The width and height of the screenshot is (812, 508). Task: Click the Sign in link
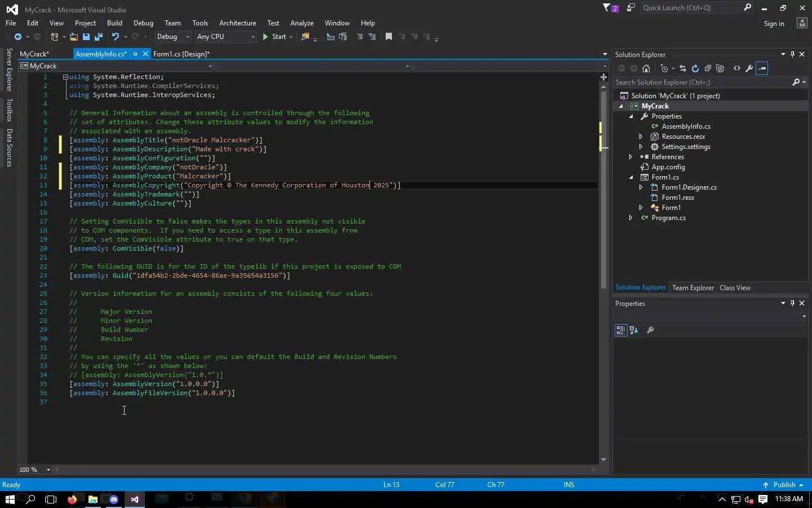click(774, 24)
